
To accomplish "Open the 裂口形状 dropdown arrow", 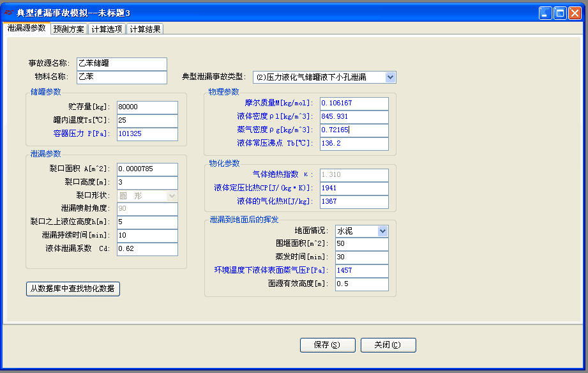I will (172, 196).
